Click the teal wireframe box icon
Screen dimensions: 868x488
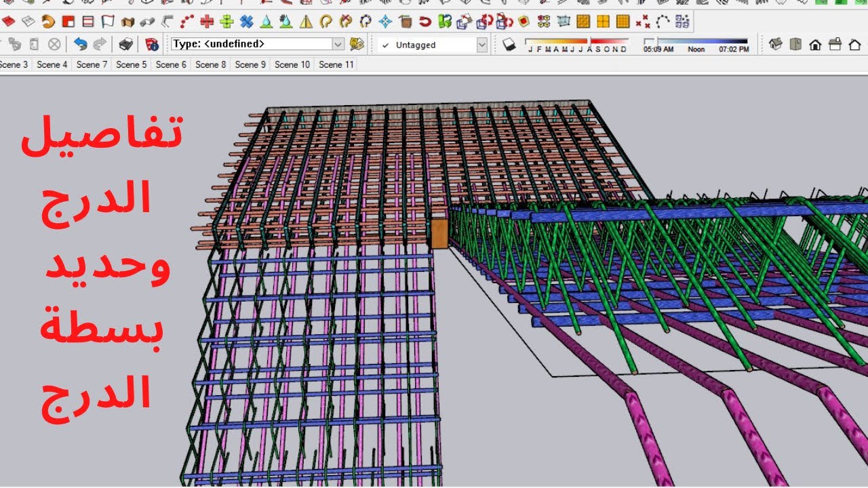tap(564, 22)
